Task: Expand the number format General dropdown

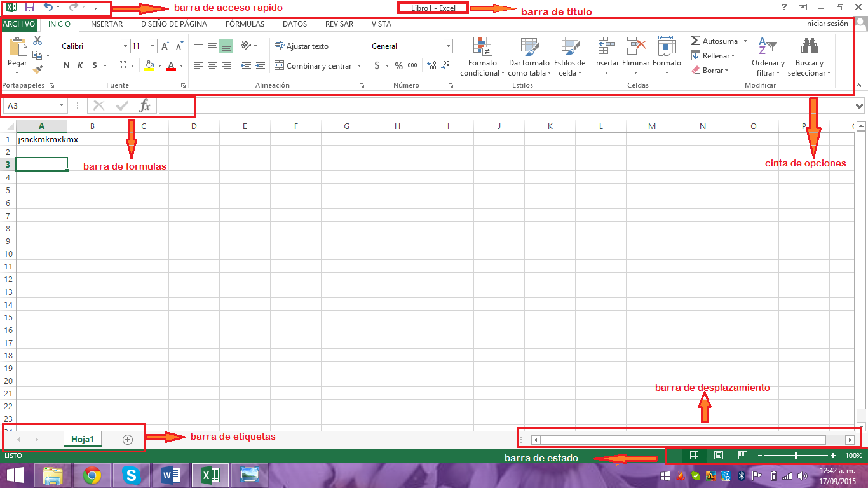Action: point(447,46)
